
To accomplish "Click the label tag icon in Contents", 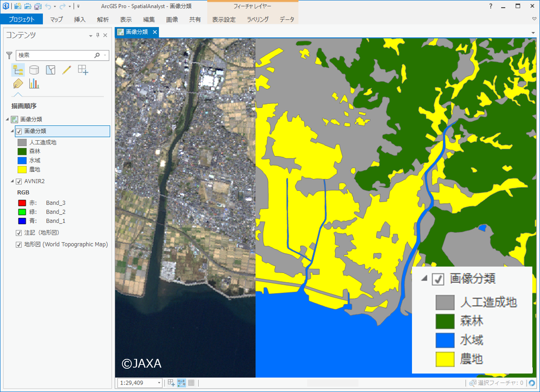I will point(18,84).
